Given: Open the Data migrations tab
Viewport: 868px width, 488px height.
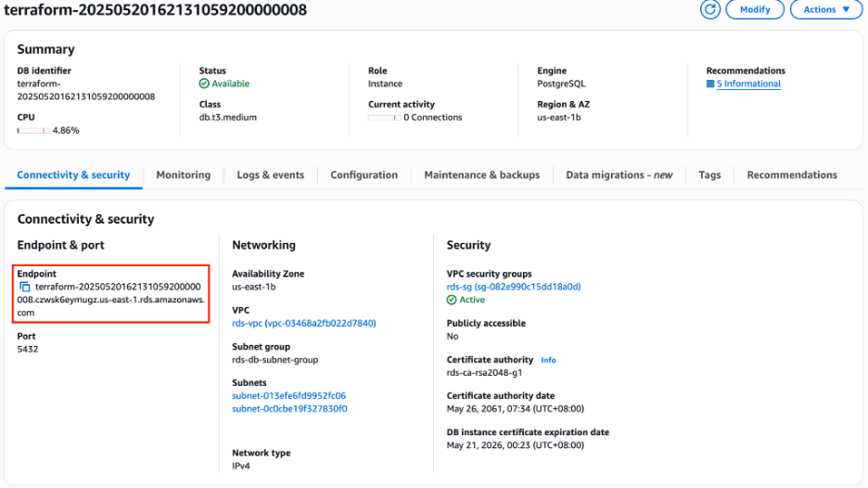Looking at the screenshot, I should point(619,174).
